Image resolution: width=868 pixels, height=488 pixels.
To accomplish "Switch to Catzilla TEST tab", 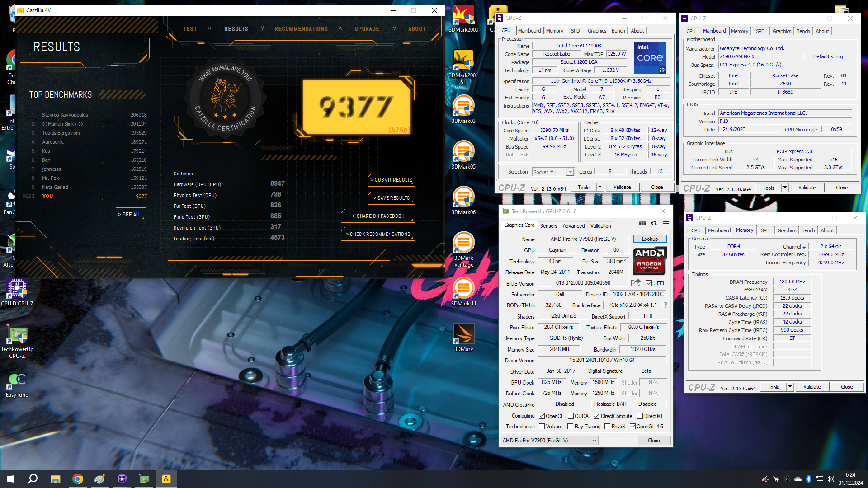I will (190, 29).
